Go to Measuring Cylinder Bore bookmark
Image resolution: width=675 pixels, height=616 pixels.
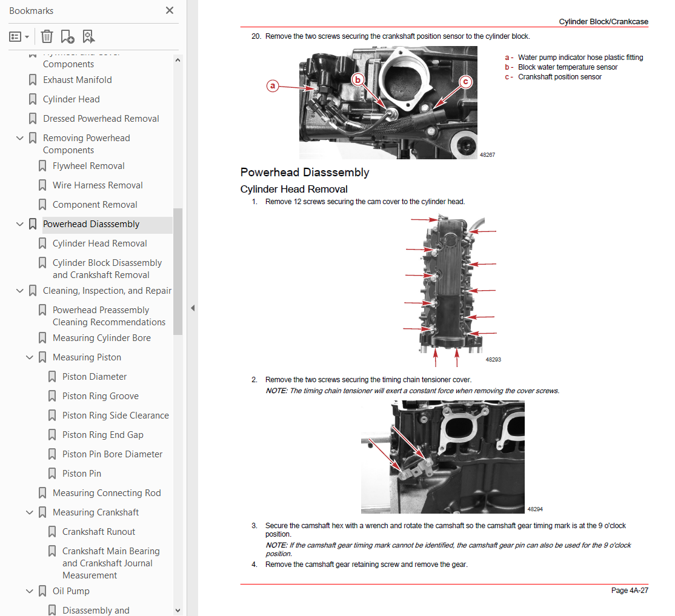pyautogui.click(x=102, y=339)
